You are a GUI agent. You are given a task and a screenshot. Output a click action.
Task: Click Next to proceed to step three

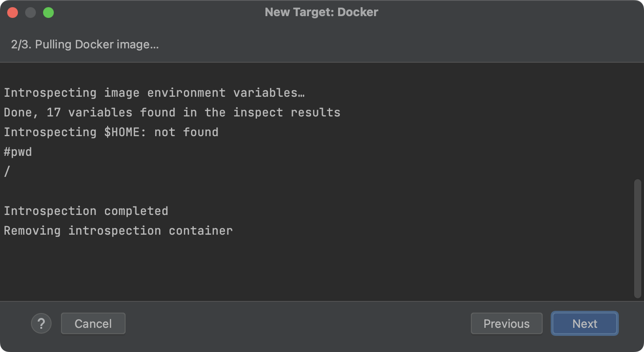pyautogui.click(x=584, y=323)
